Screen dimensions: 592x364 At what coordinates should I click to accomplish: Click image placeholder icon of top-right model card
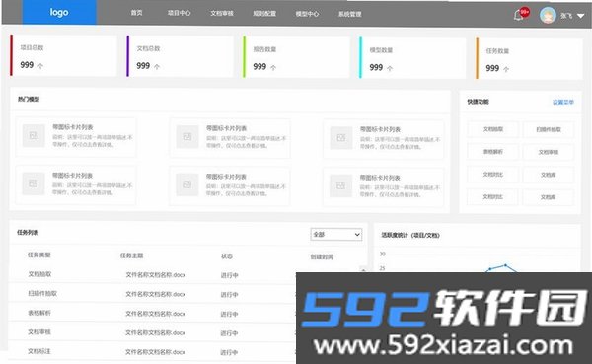click(x=341, y=138)
